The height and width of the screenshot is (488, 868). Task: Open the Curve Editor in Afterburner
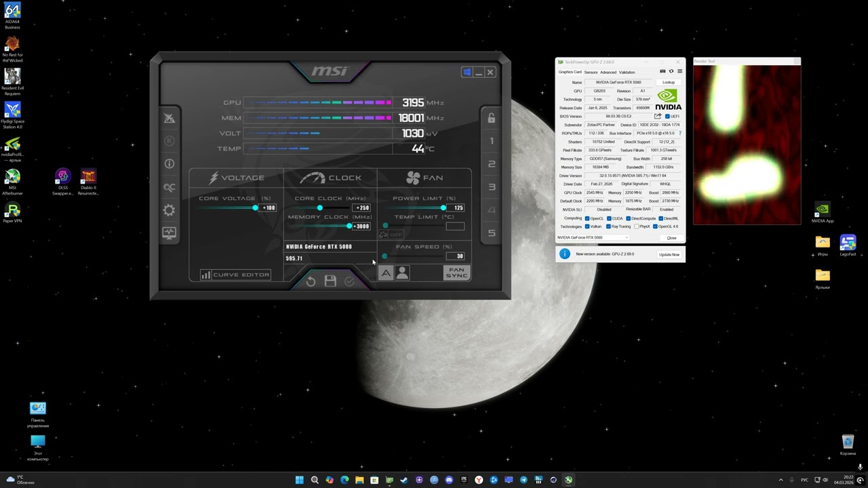[x=235, y=274]
